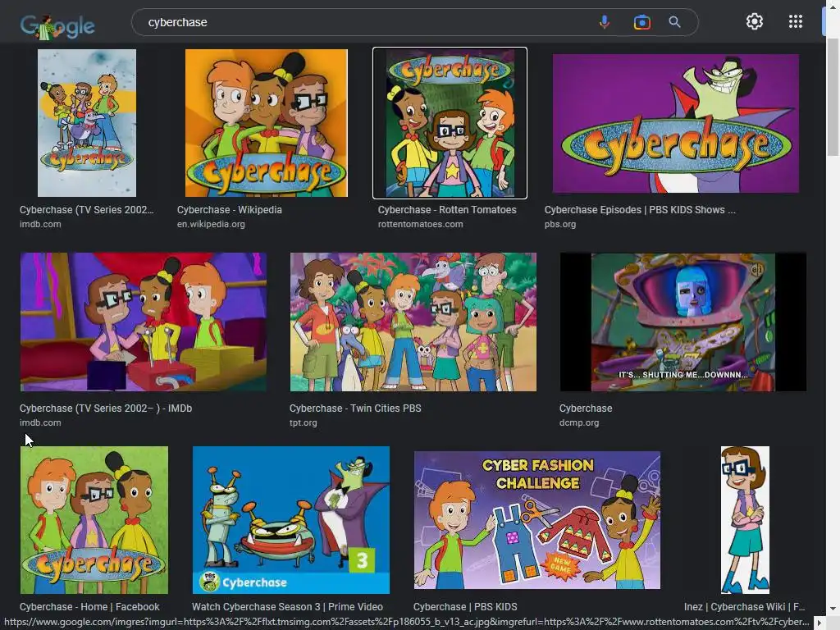
Task: Click the status bar right scroll arrow
Action: click(x=819, y=623)
